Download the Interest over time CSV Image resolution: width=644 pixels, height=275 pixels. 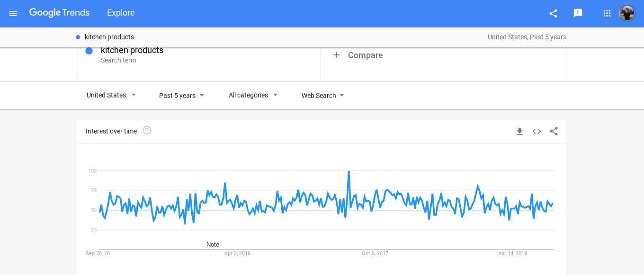519,132
